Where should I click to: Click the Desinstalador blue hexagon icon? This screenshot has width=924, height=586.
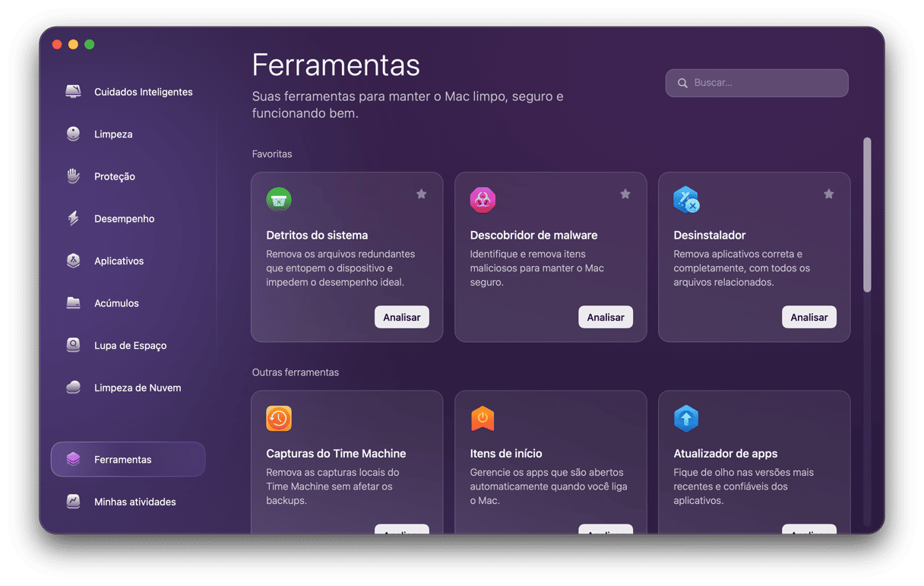click(x=686, y=199)
